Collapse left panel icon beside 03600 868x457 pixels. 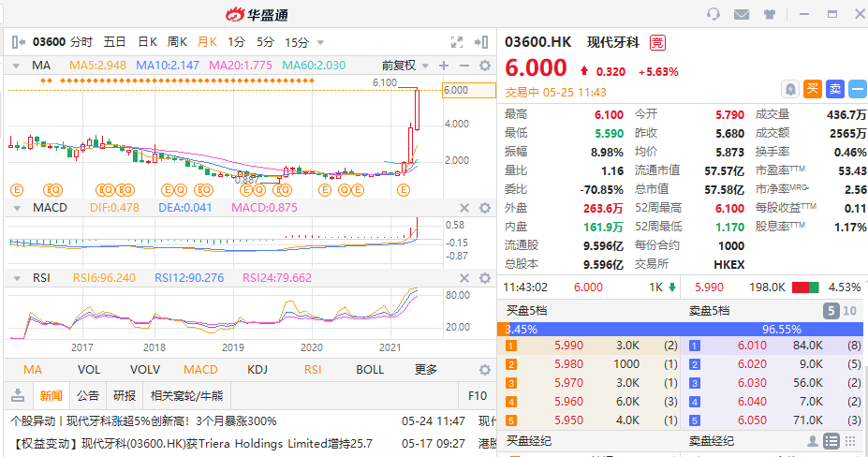tap(19, 42)
